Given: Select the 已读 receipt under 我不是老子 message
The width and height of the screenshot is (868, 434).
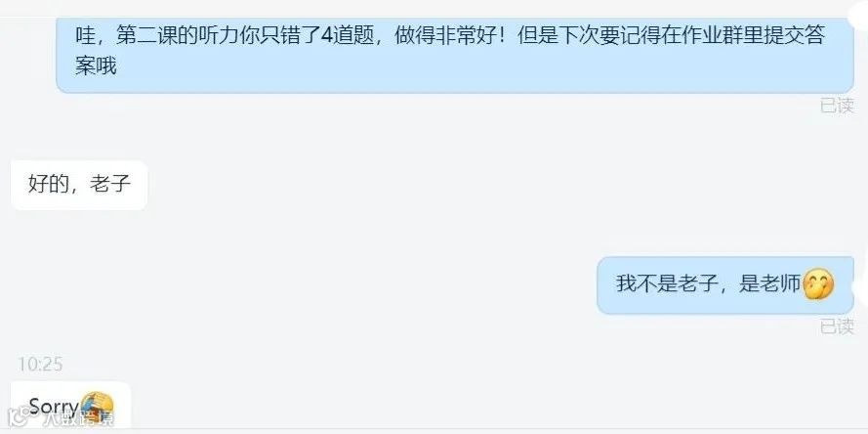Looking at the screenshot, I should click(837, 326).
